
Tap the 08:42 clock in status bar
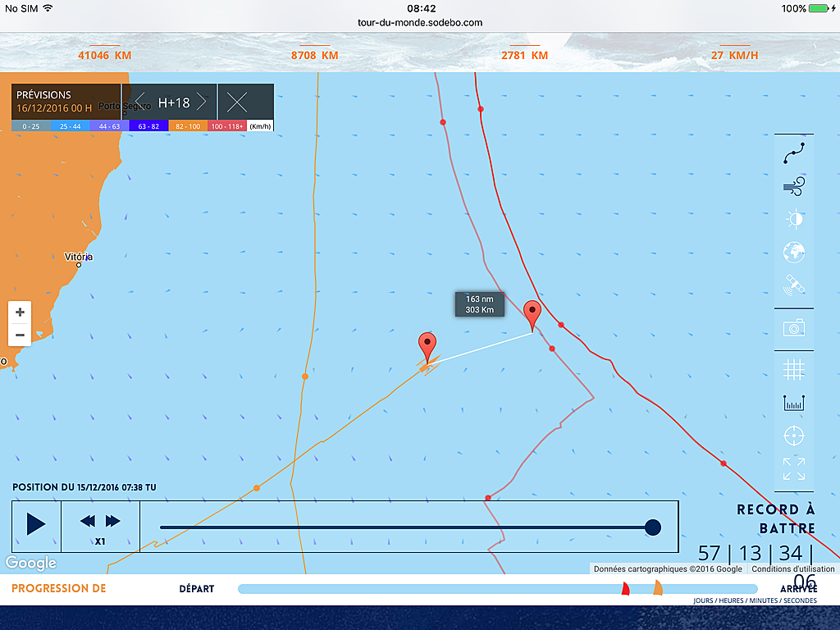[421, 8]
